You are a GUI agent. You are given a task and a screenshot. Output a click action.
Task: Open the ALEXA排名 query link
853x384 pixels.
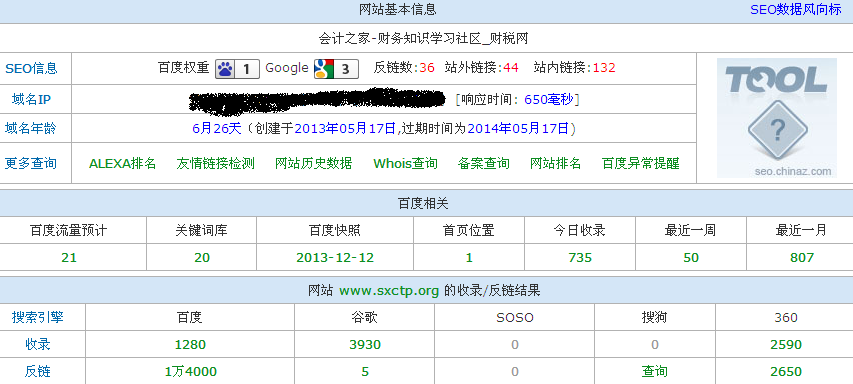(122, 163)
